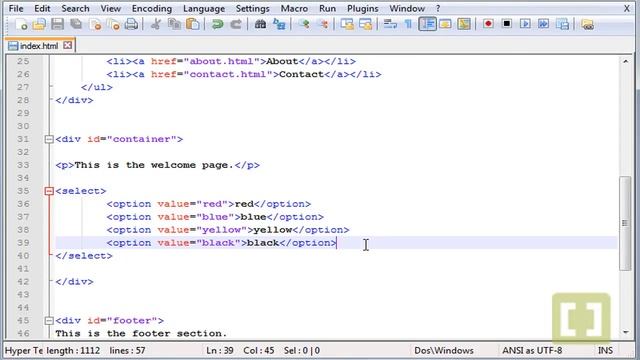
Task: Open the Search menu
Action: pyautogui.click(x=75, y=9)
